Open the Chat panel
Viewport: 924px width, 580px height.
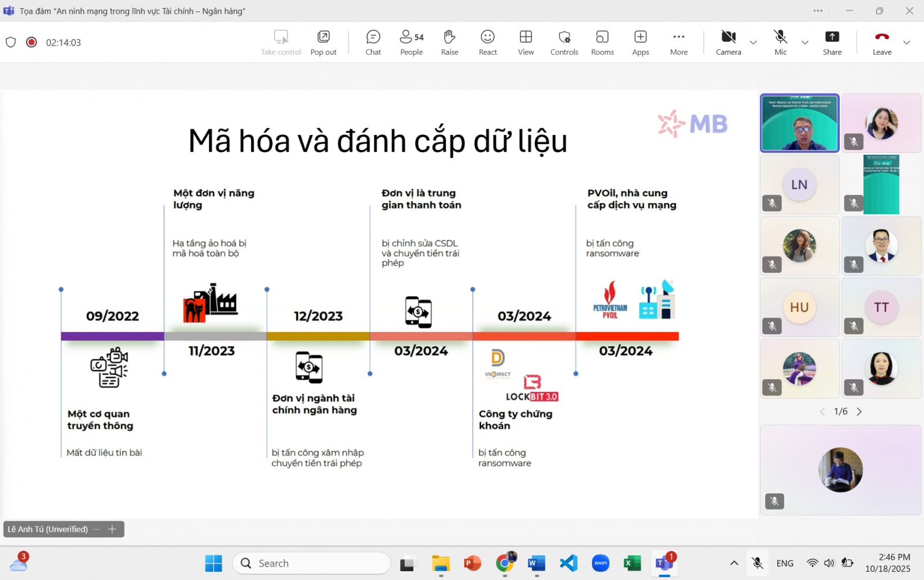[x=373, y=43]
